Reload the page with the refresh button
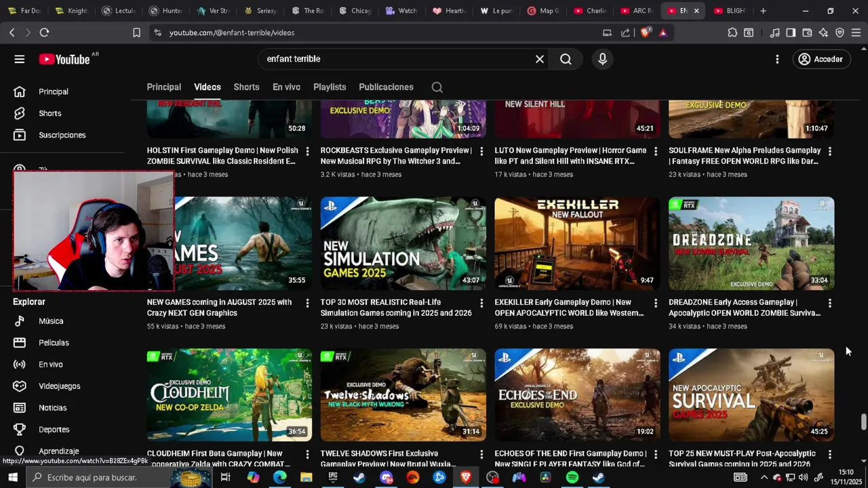868x488 pixels. 44,33
